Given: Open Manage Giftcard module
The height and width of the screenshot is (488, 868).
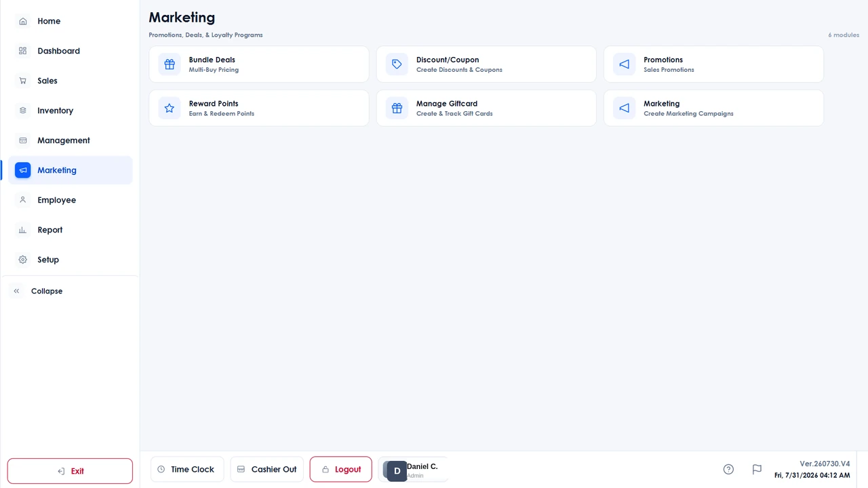Looking at the screenshot, I should click(x=486, y=108).
